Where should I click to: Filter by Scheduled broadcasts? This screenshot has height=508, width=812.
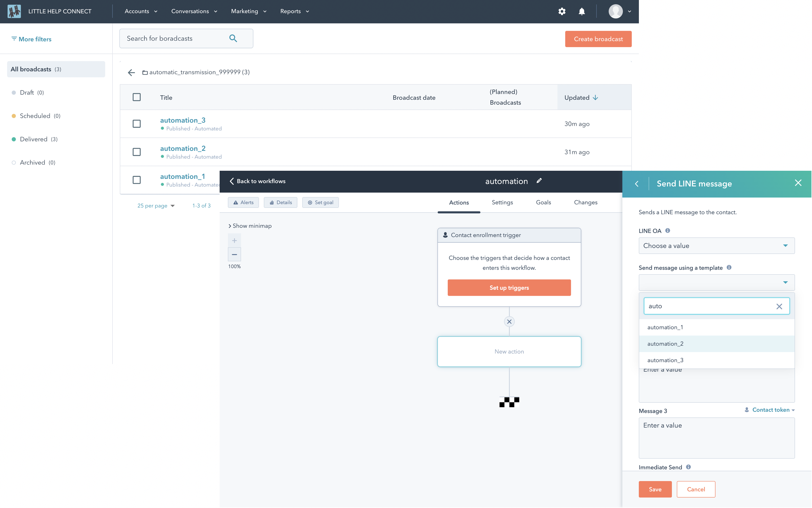36,116
